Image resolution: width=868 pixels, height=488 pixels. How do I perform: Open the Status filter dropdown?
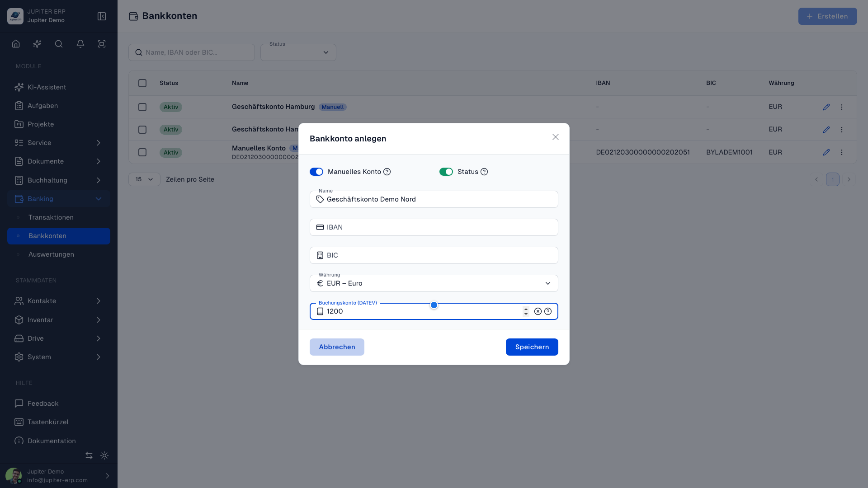298,52
